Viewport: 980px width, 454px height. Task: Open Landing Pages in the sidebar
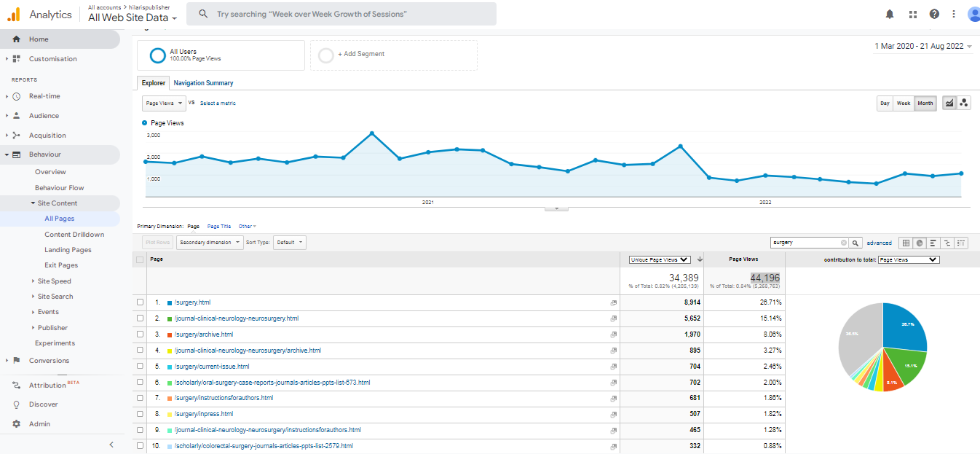pyautogui.click(x=68, y=250)
